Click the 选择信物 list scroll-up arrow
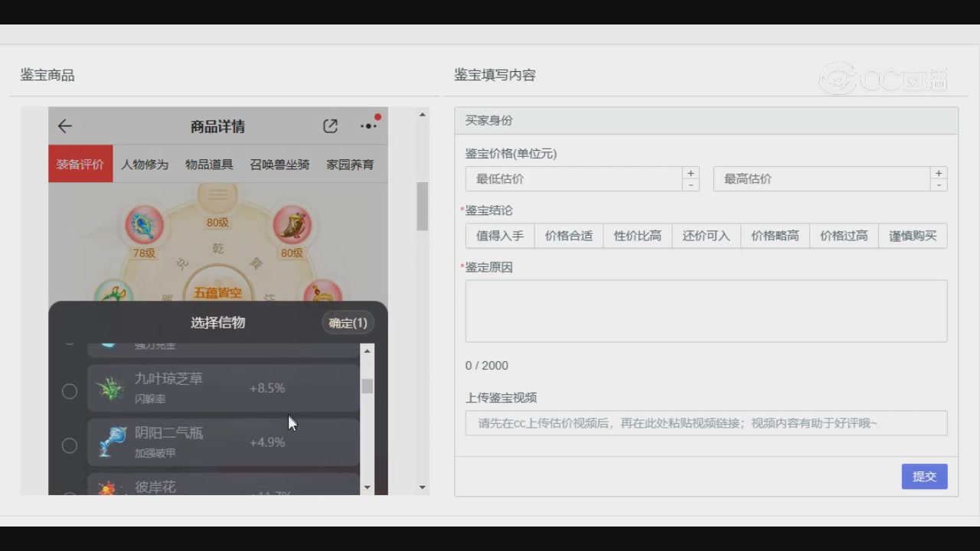This screenshot has width=980, height=551. (367, 350)
